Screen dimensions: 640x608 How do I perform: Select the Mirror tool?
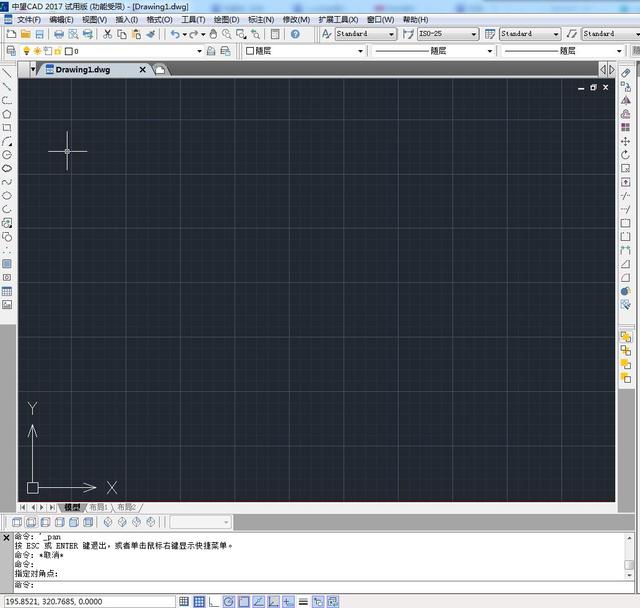click(625, 100)
